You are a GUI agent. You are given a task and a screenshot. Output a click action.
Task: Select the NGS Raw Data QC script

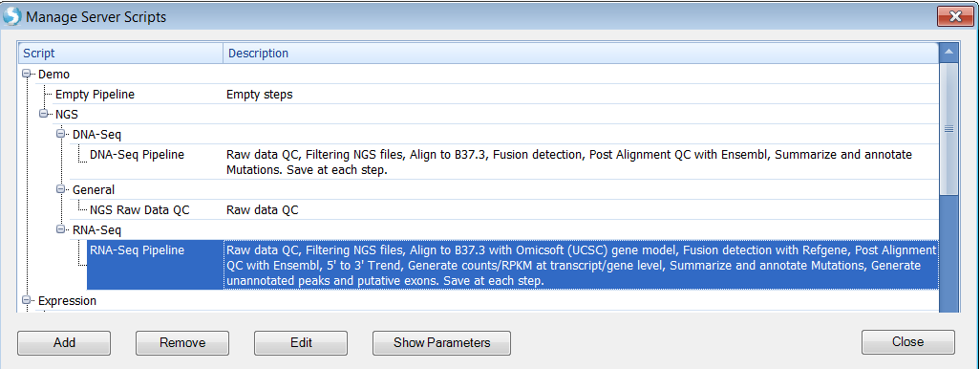point(139,209)
